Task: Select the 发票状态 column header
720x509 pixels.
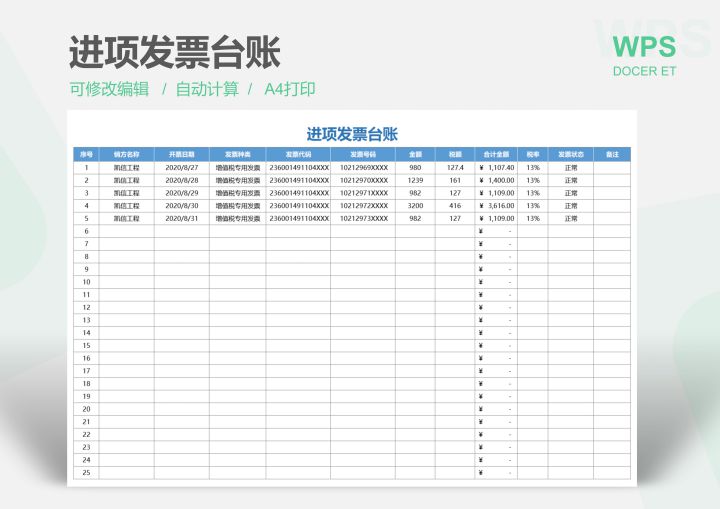Action: (x=570, y=155)
